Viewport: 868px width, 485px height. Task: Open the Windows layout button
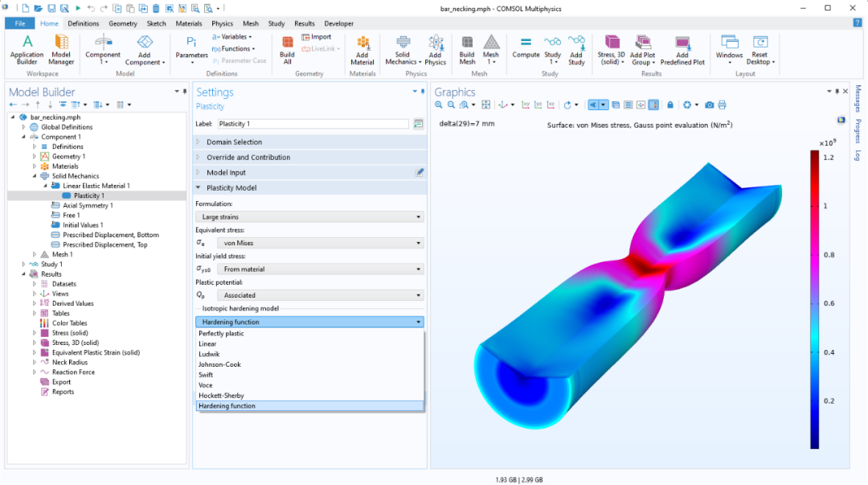pos(729,50)
